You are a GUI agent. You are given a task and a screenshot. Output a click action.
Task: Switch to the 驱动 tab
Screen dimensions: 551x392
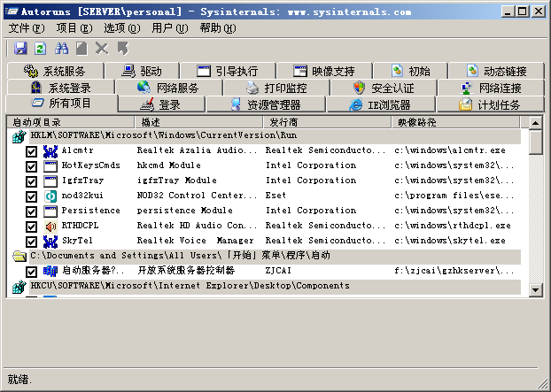coord(142,72)
